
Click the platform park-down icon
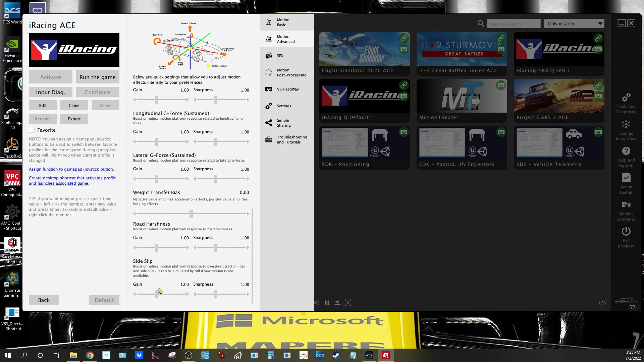click(337, 303)
